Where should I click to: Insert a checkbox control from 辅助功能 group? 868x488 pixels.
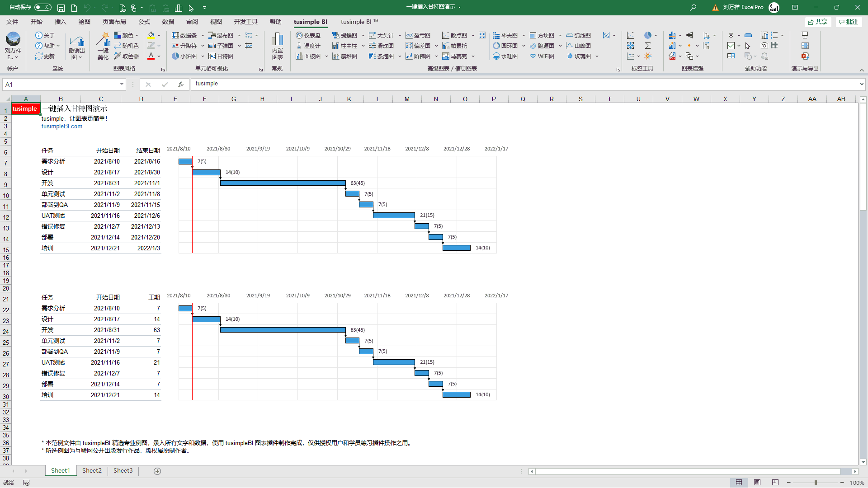point(730,45)
